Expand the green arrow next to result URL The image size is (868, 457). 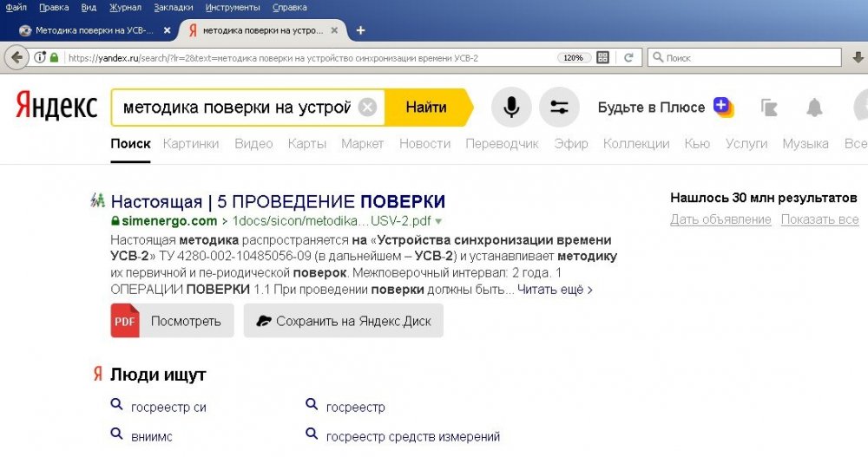pyautogui.click(x=438, y=221)
